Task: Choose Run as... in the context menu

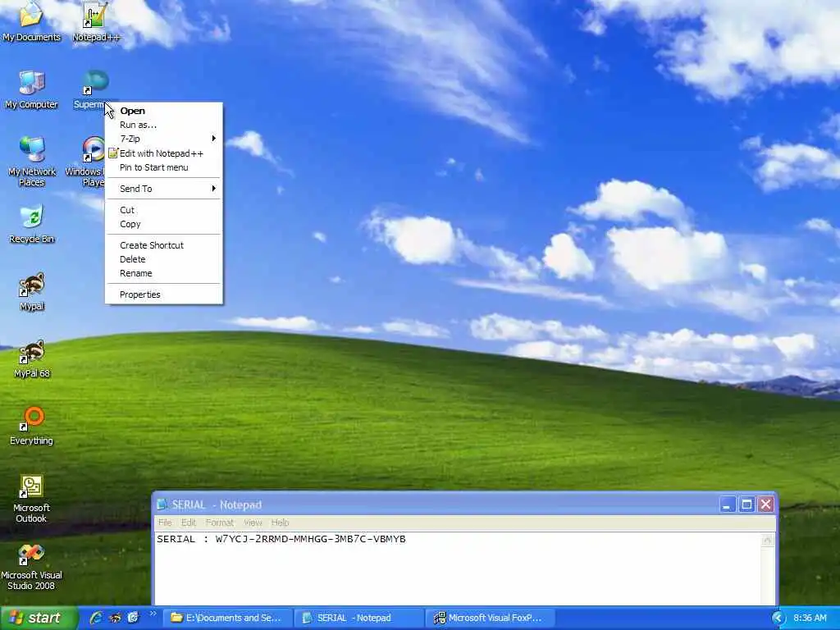Action: coord(163,125)
